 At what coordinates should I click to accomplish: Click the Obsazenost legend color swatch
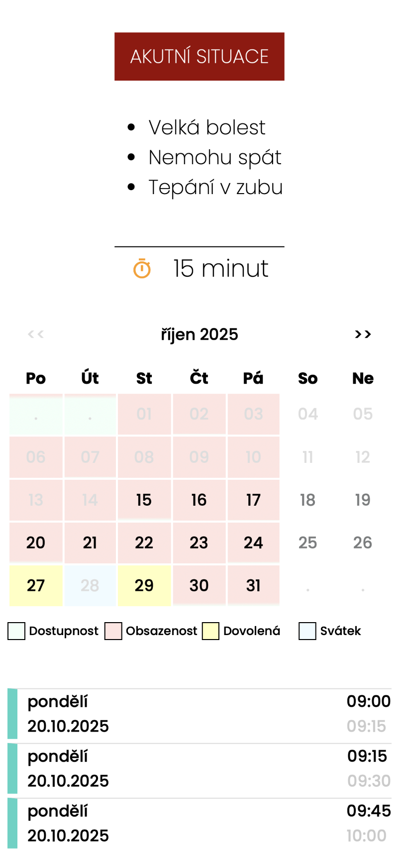click(x=113, y=631)
